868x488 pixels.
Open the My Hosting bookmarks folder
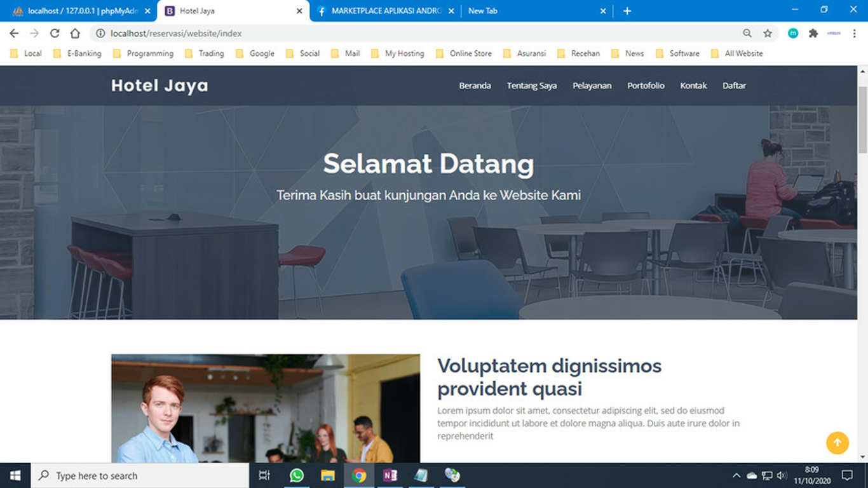click(x=398, y=53)
